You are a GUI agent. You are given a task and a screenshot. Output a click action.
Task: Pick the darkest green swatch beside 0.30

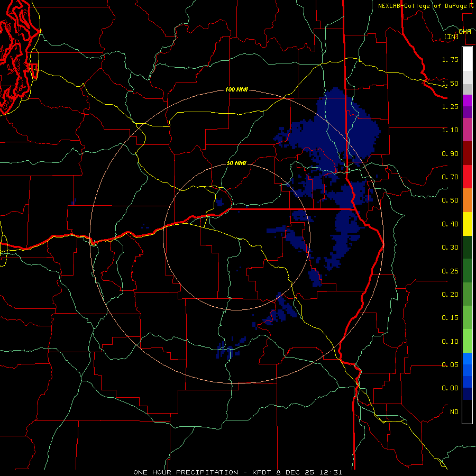(x=467, y=248)
